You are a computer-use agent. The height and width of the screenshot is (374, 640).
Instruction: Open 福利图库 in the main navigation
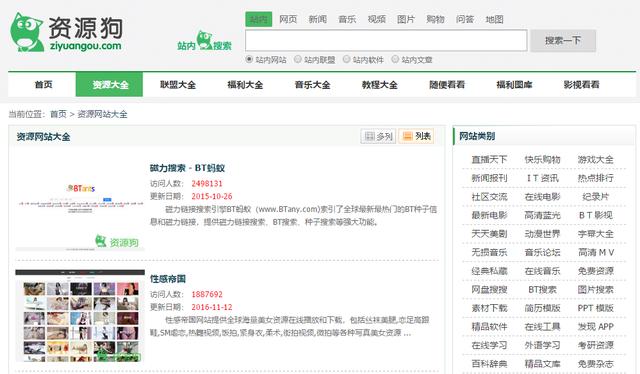click(x=514, y=85)
